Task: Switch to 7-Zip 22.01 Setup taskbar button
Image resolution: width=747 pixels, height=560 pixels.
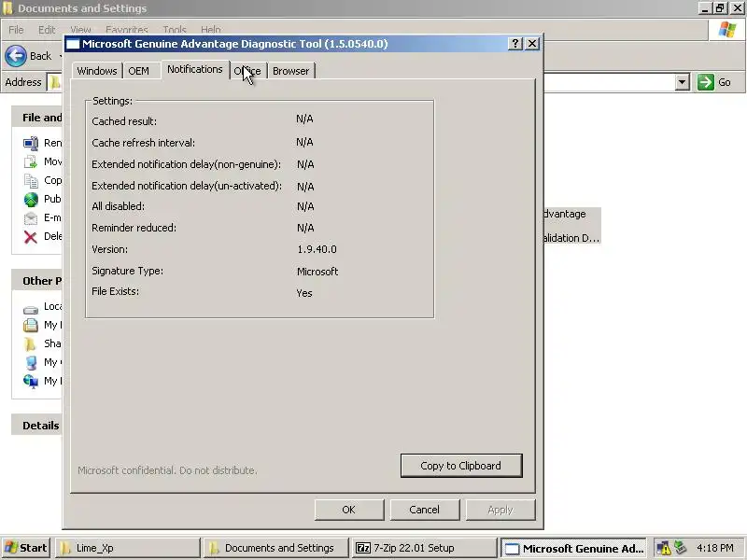Action: pos(424,548)
